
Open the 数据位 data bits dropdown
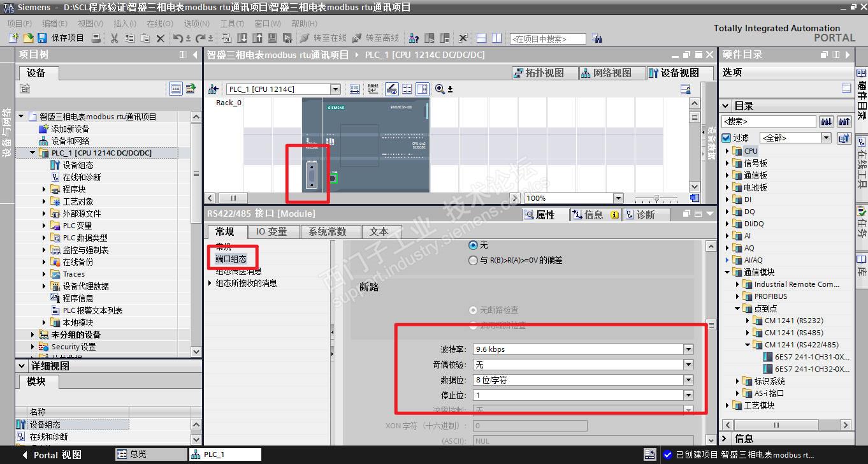pos(688,380)
